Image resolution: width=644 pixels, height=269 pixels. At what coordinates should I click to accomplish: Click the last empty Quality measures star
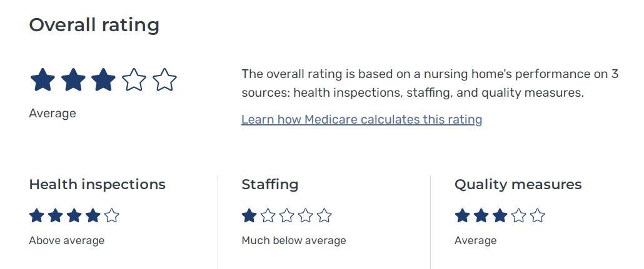click(x=537, y=216)
